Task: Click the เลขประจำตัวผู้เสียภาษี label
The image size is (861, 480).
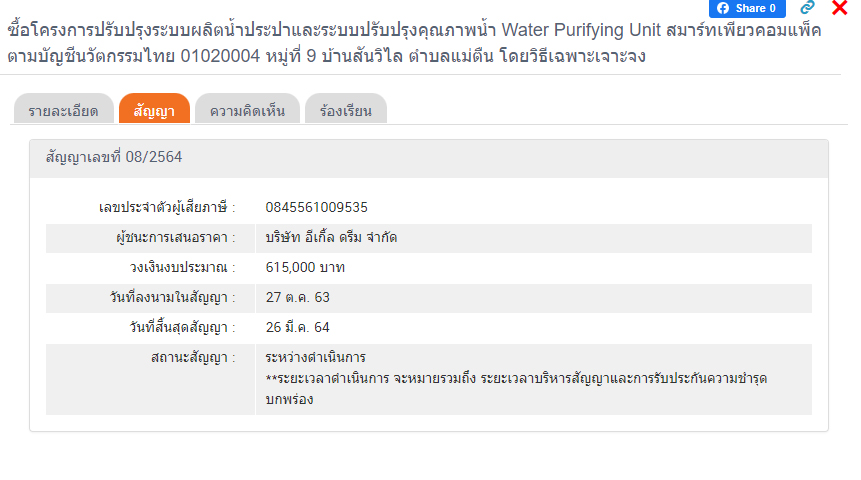Action: click(x=168, y=207)
